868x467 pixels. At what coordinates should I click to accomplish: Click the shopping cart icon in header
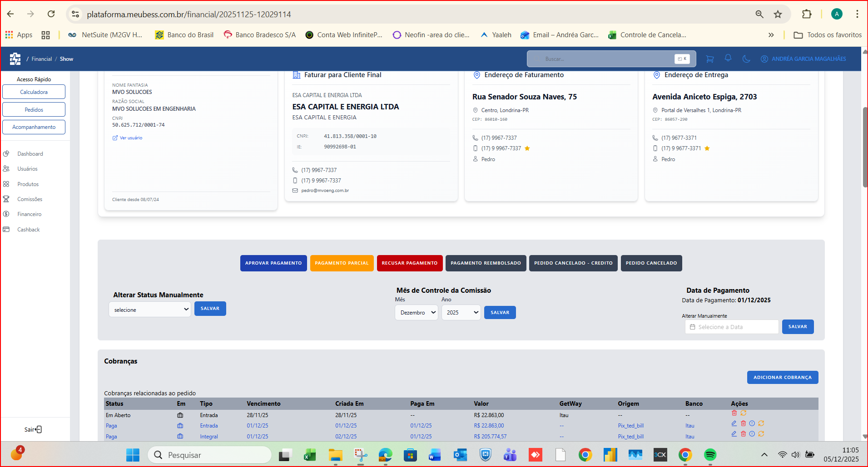[709, 59]
